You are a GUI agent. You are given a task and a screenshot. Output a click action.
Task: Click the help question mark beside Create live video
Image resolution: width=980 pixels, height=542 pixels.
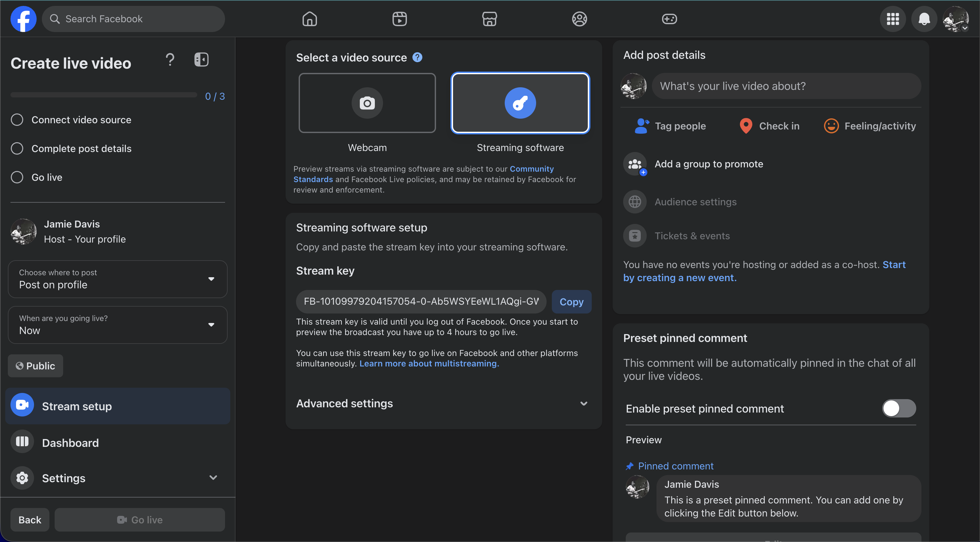(x=170, y=60)
